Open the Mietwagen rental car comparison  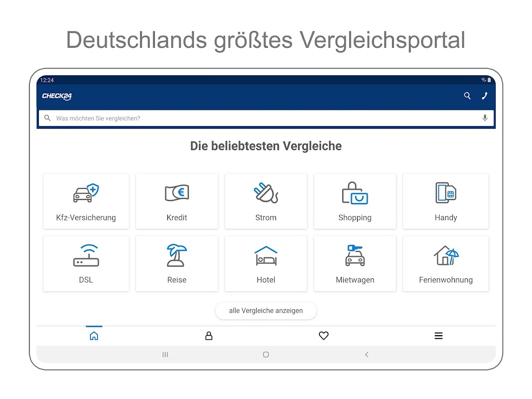click(355, 263)
